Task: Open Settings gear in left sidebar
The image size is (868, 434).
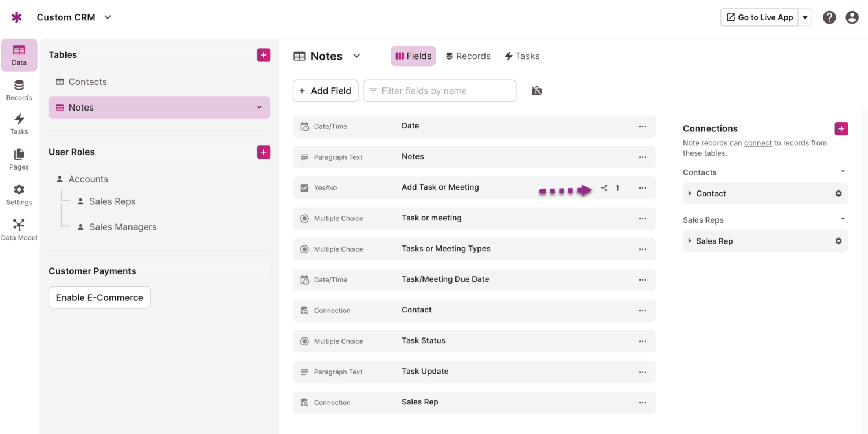Action: [x=19, y=194]
